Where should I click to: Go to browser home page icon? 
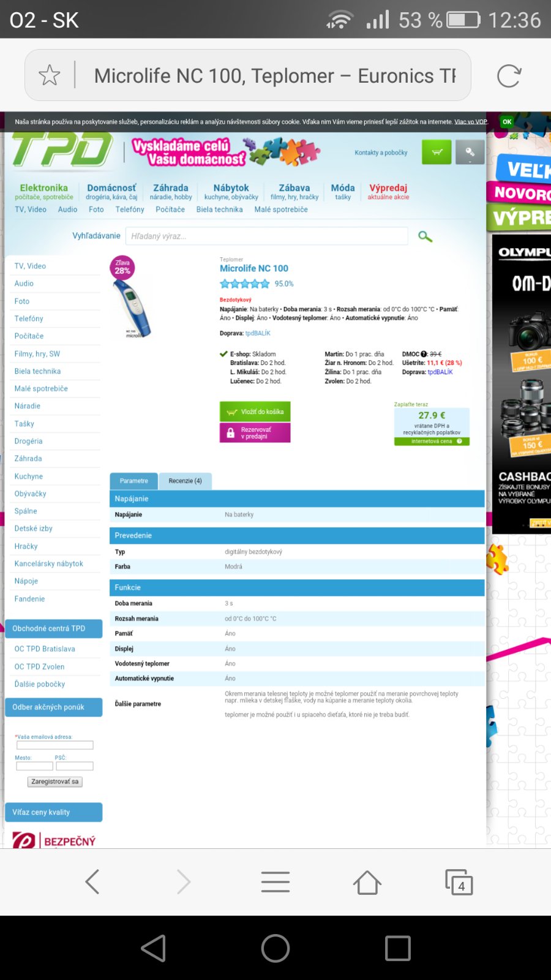(x=367, y=882)
